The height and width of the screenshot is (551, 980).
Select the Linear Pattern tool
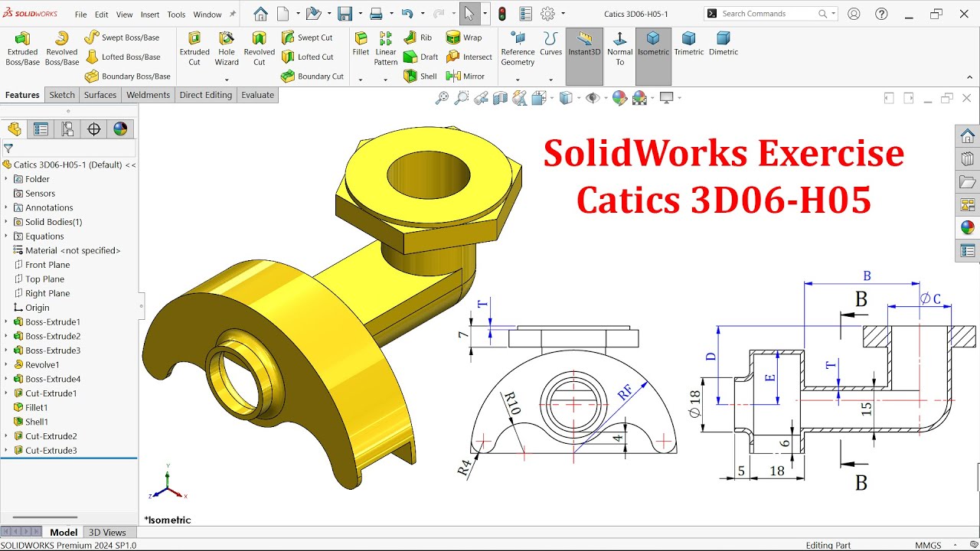coord(386,50)
